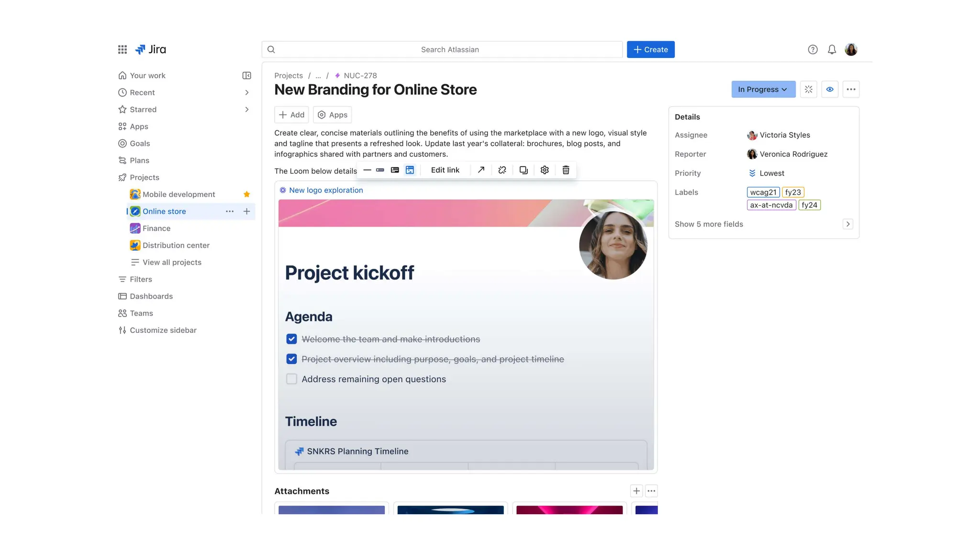Uncheck Welcome the team agenda item
The width and height of the screenshot is (980, 551).
291,339
